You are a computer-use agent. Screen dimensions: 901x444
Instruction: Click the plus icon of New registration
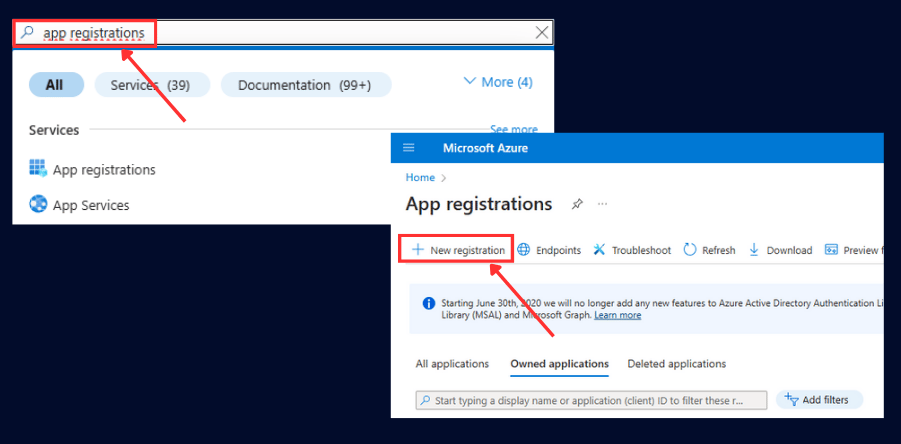tap(418, 249)
